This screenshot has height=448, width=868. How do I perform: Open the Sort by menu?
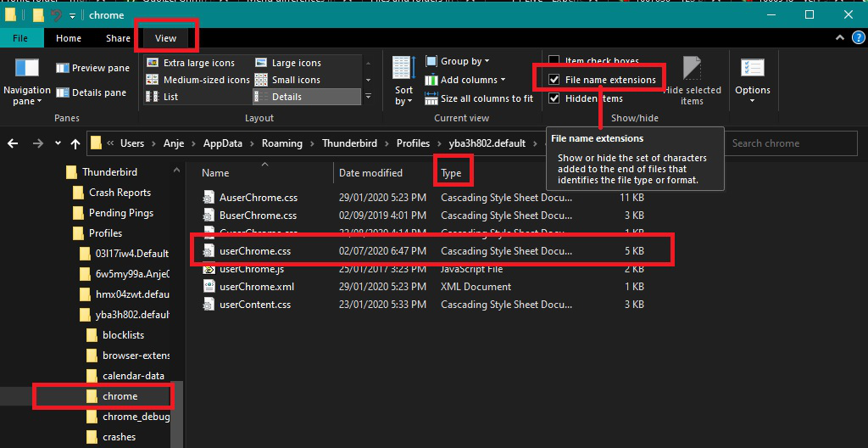pos(403,81)
